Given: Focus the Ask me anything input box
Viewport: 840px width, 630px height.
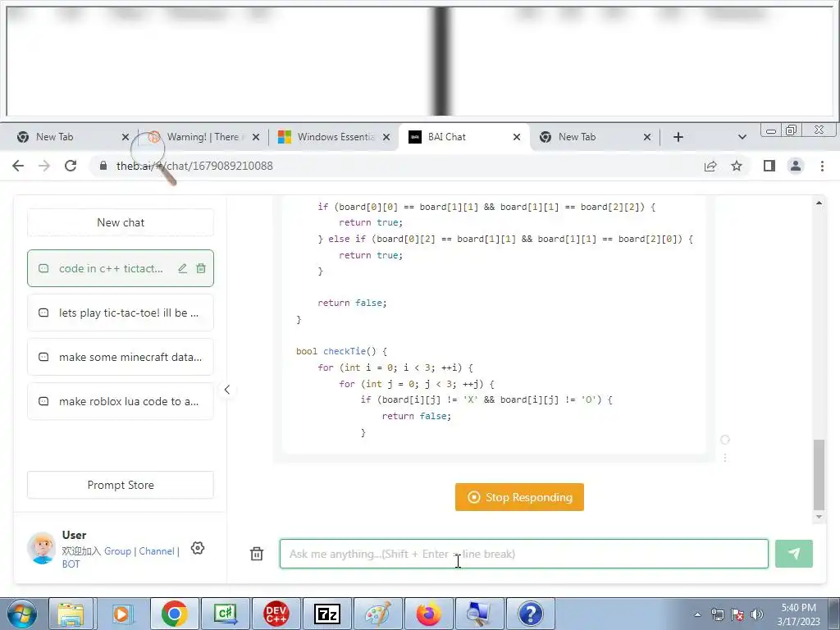Looking at the screenshot, I should [x=524, y=554].
